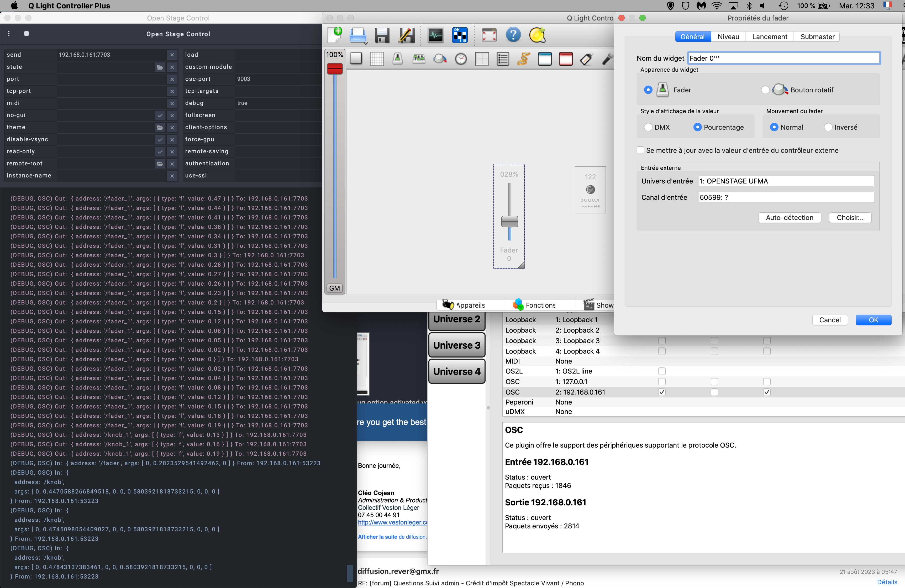Click the rotary knob widget showing 122
905x588 pixels.
pos(590,190)
